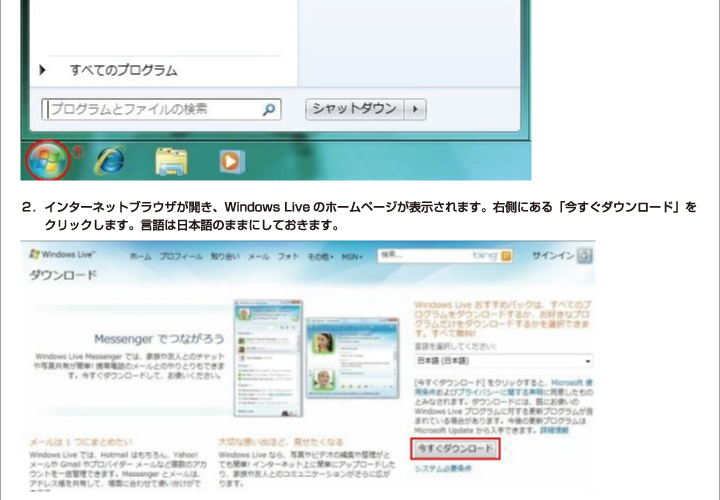Click the Messenger chat window screenshot
Viewport: 720px width, 500px height.
[x=353, y=357]
